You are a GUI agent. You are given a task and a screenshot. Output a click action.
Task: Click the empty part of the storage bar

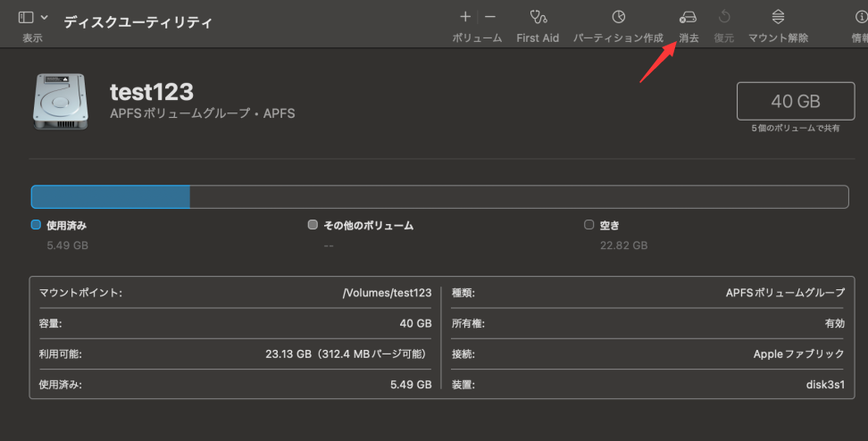(x=519, y=197)
